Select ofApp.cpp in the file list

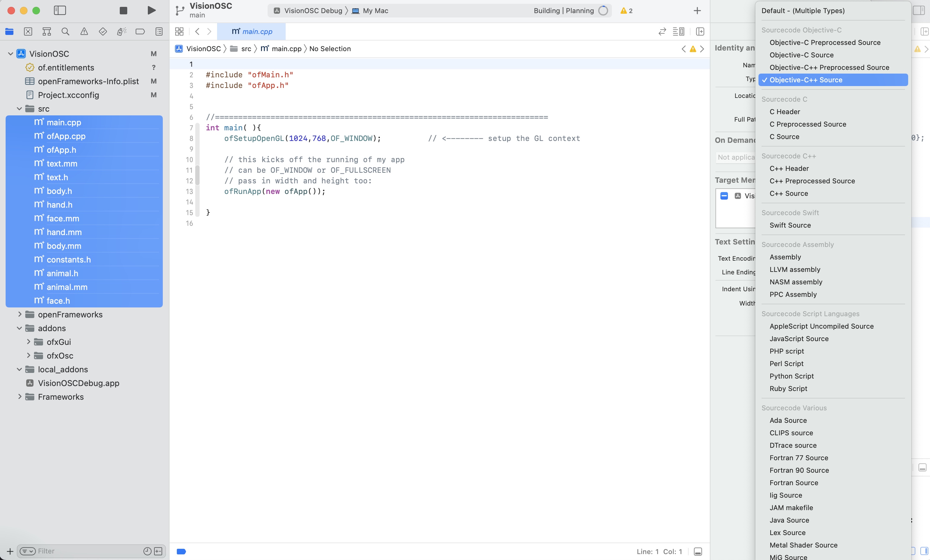(66, 136)
